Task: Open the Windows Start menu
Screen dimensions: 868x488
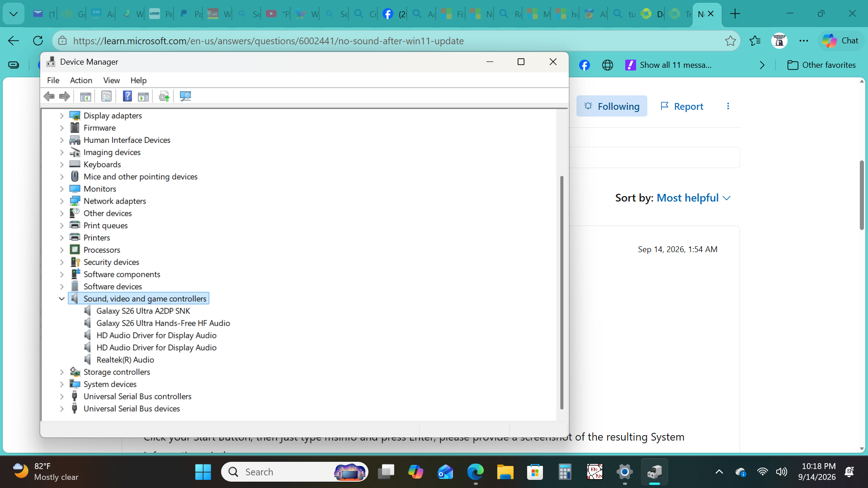Action: (203, 472)
